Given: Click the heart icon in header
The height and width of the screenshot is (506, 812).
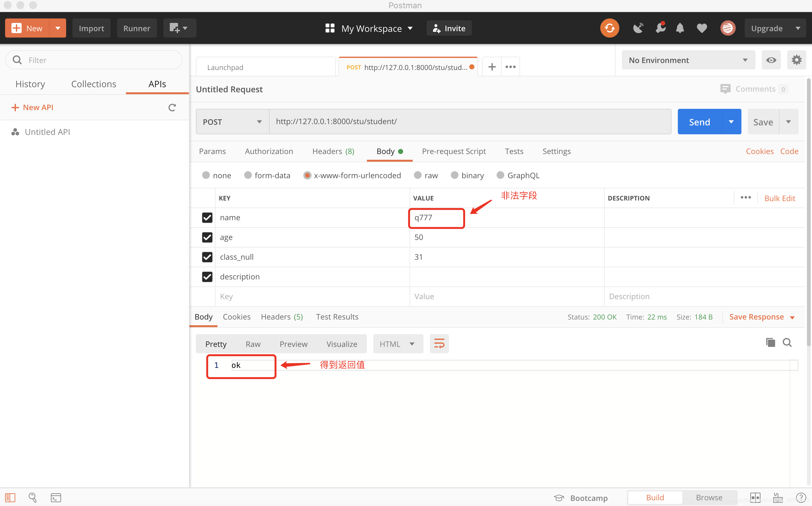Looking at the screenshot, I should tap(702, 28).
